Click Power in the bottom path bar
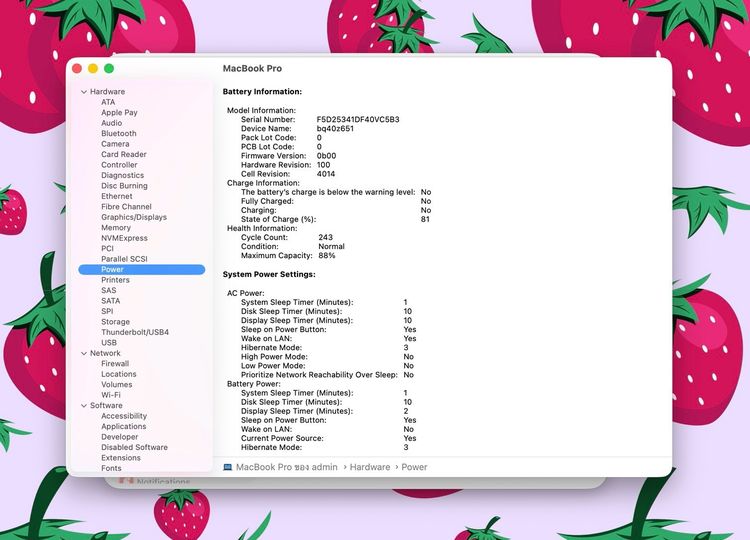This screenshot has height=540, width=750. coord(414,467)
